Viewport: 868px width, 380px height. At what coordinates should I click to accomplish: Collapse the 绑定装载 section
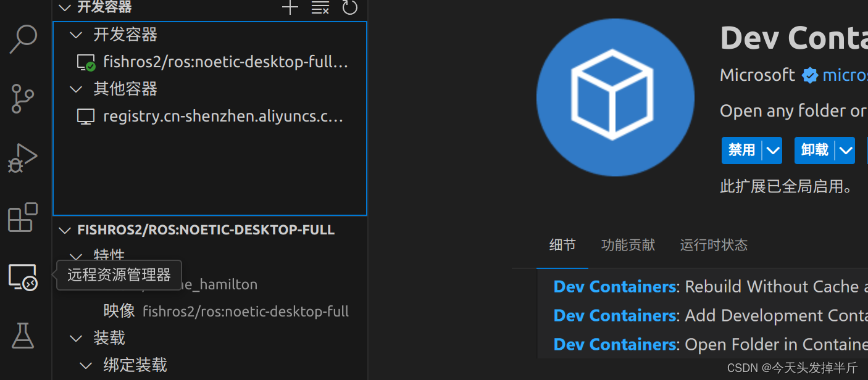pyautogui.click(x=86, y=365)
